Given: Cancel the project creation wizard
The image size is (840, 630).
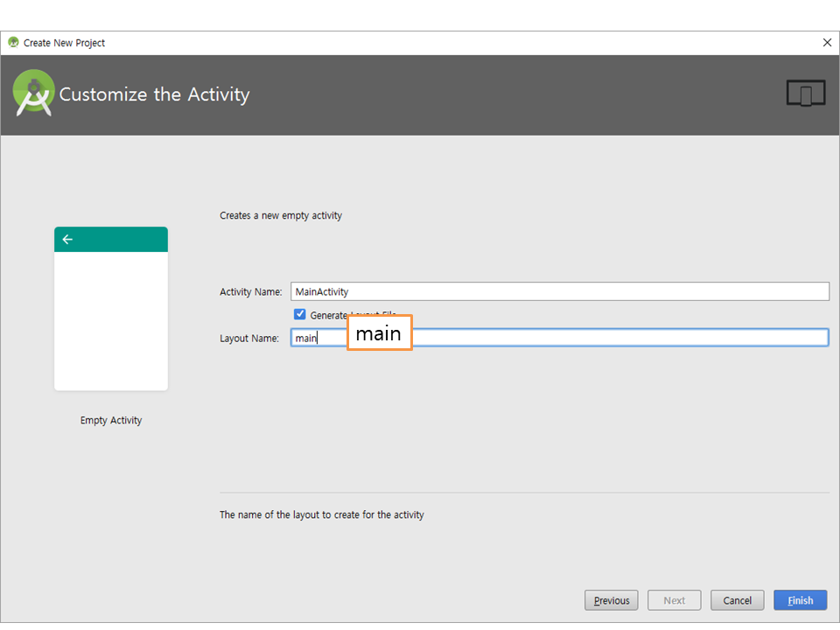Looking at the screenshot, I should click(737, 600).
